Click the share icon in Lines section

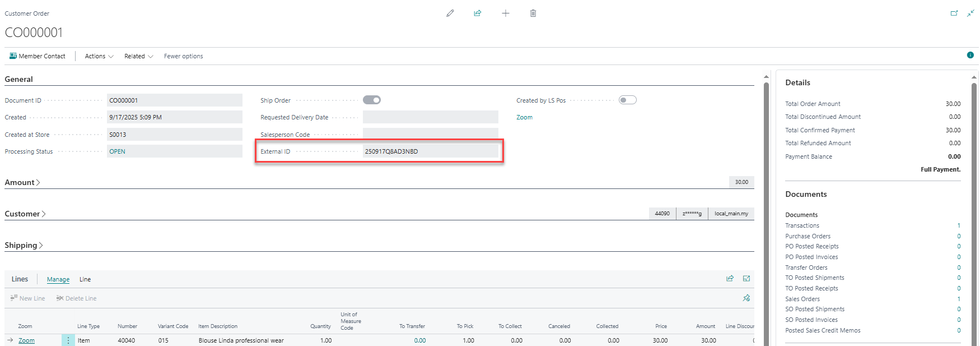click(x=730, y=279)
